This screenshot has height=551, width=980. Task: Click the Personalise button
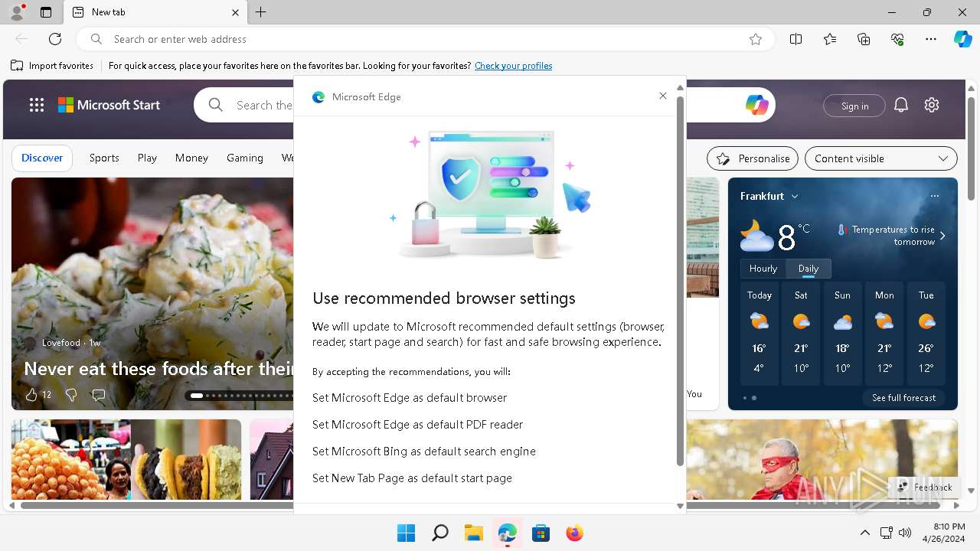[x=753, y=158]
